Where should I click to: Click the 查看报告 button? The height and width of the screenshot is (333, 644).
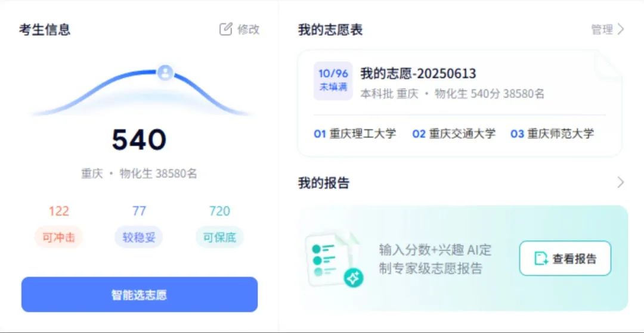[565, 259]
